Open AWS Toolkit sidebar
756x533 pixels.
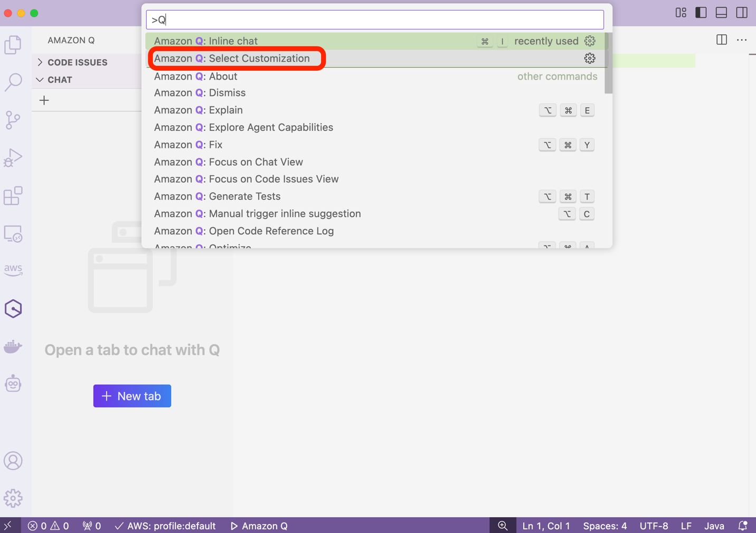13,270
